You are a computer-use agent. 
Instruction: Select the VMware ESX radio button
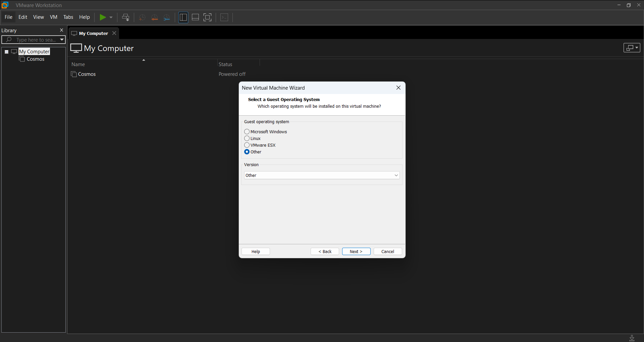247,145
